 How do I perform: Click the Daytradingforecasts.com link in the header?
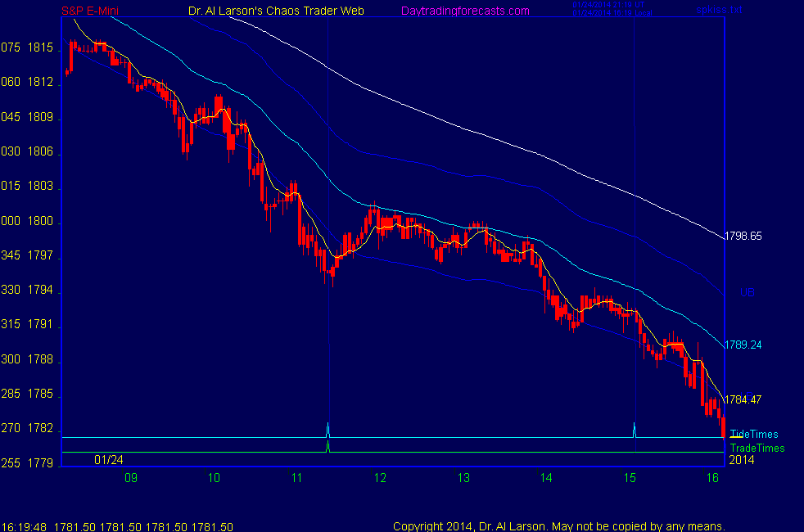click(465, 11)
